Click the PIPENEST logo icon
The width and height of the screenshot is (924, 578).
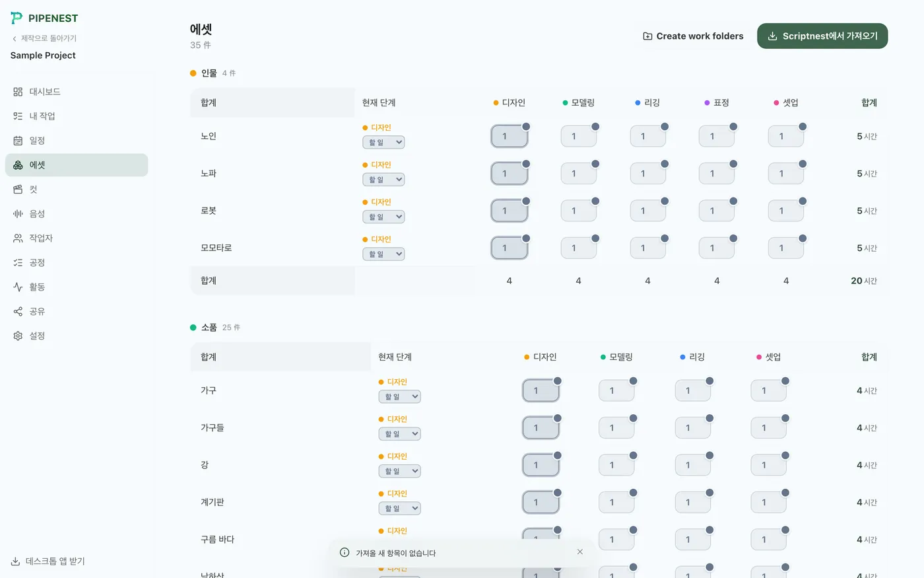(x=16, y=18)
